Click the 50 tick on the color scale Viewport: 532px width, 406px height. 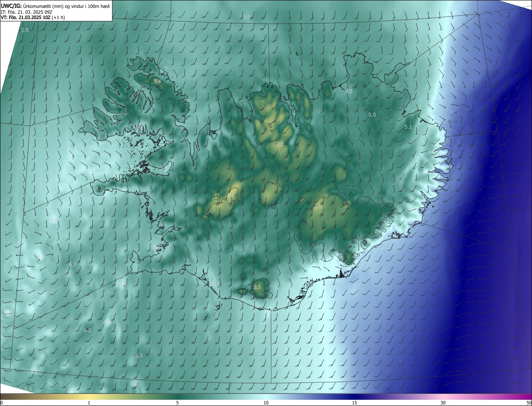(x=529, y=403)
